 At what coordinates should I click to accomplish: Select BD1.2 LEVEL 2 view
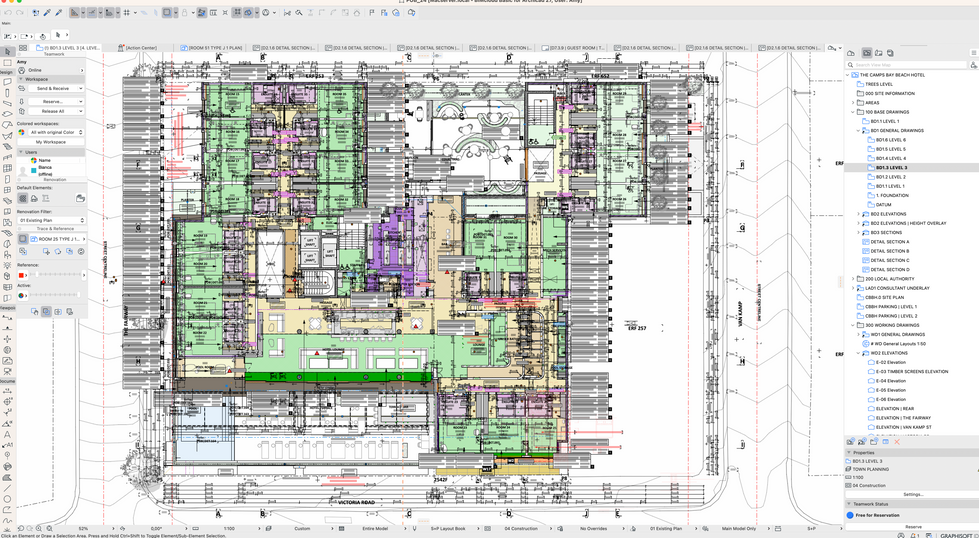(x=890, y=177)
